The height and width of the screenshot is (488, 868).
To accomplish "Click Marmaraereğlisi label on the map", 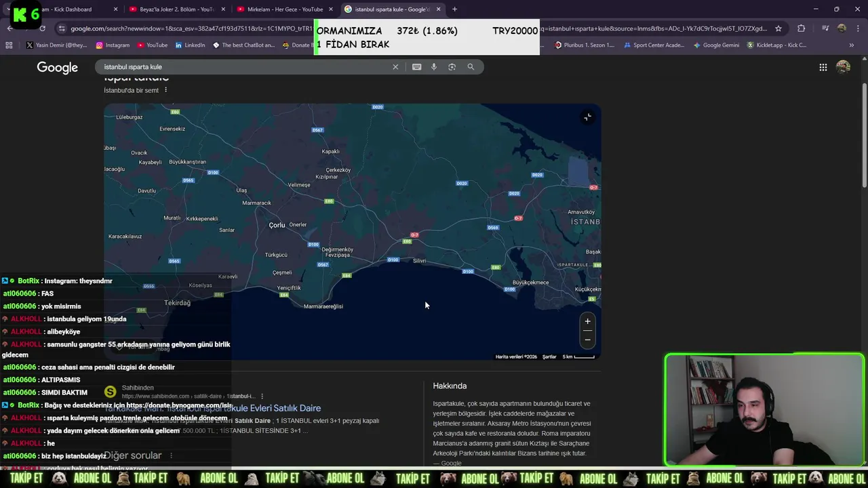I will pyautogui.click(x=323, y=306).
